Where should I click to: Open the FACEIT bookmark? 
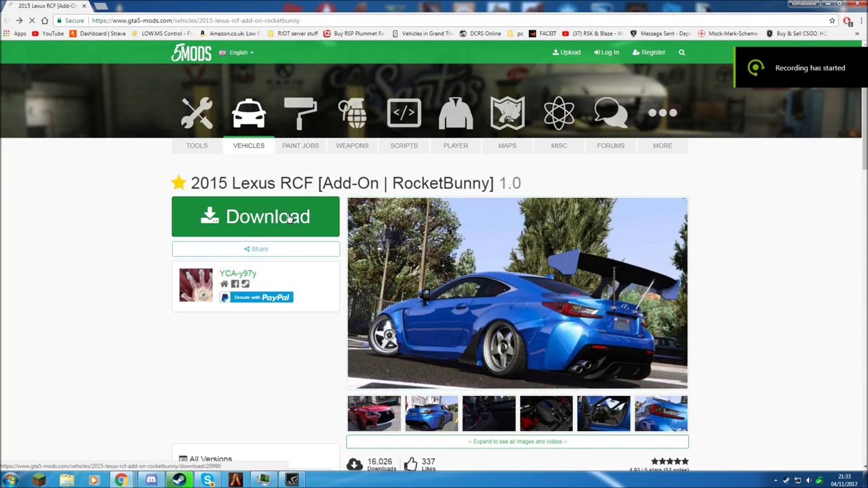click(542, 33)
